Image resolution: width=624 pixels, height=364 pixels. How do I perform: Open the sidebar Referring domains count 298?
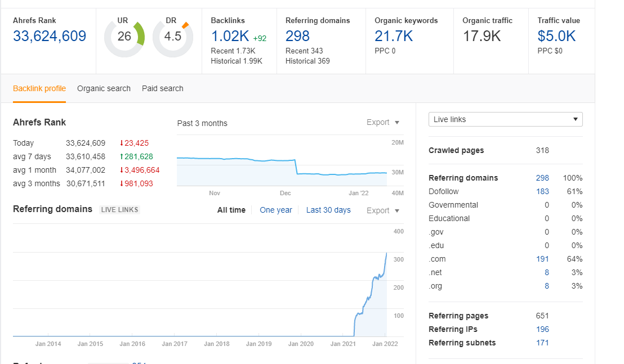coord(542,178)
